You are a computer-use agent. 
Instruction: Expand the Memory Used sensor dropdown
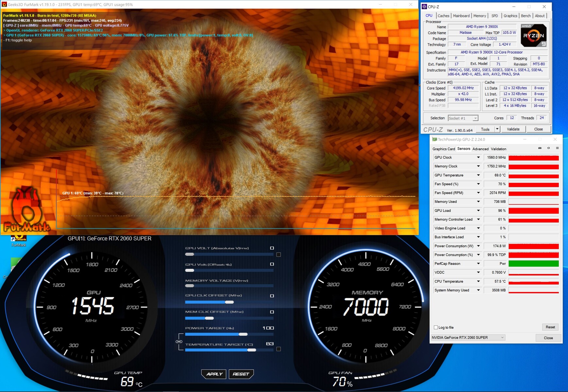tap(478, 202)
